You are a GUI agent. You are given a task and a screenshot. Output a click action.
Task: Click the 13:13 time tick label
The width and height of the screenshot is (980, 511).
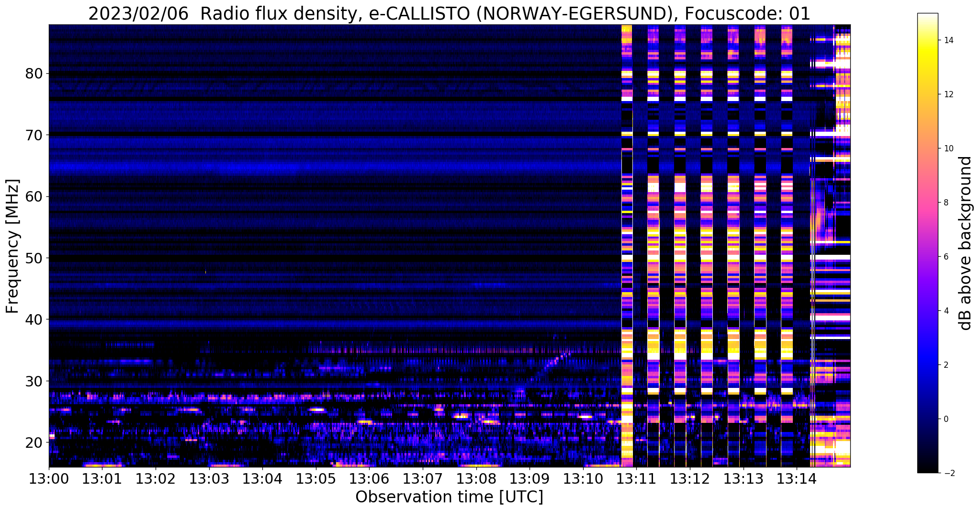(x=743, y=478)
